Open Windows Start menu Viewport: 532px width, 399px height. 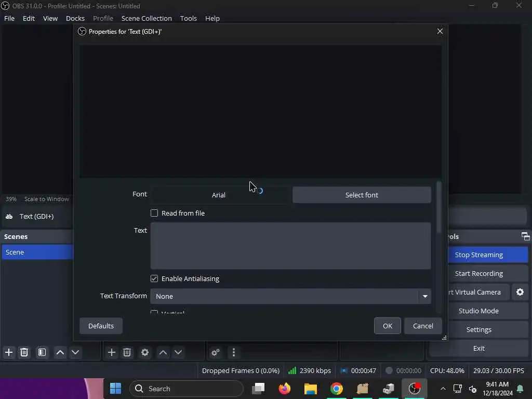click(x=115, y=389)
